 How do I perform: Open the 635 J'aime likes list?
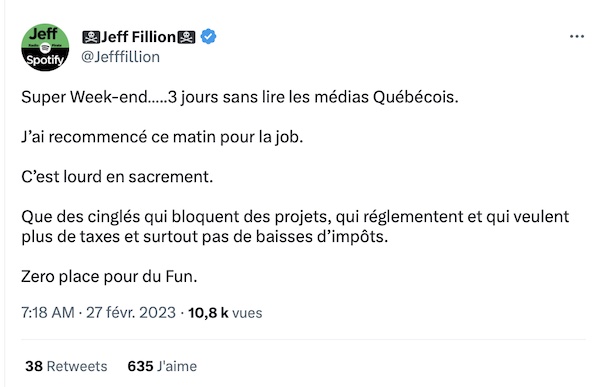(x=162, y=366)
